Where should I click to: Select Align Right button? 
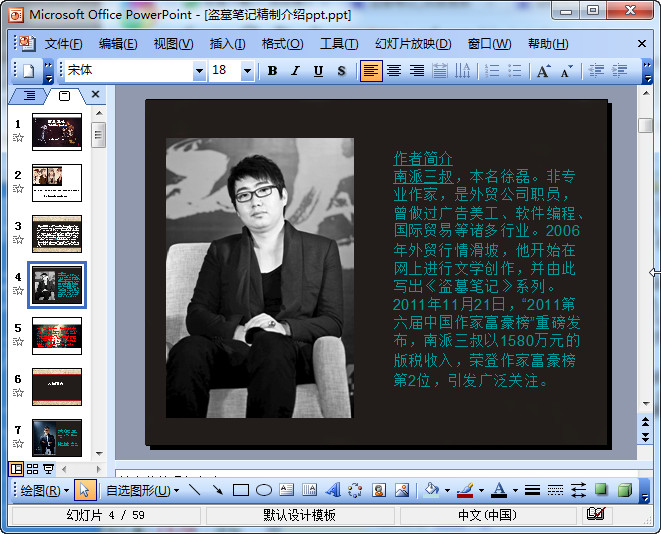click(417, 71)
